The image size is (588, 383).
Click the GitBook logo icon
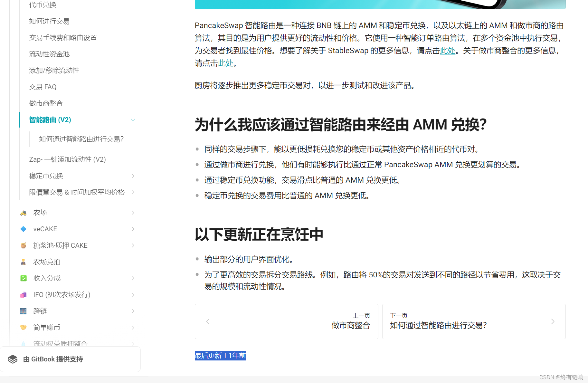tap(13, 359)
